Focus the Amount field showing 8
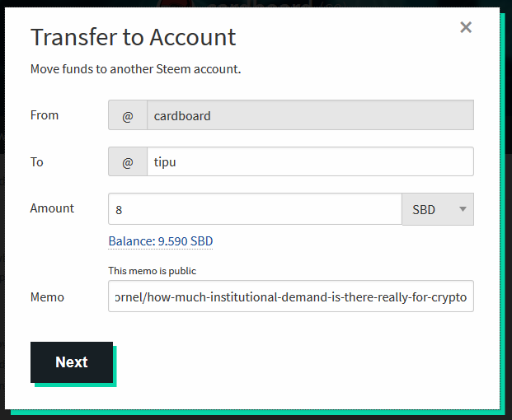Image resolution: width=512 pixels, height=420 pixels. click(x=255, y=209)
